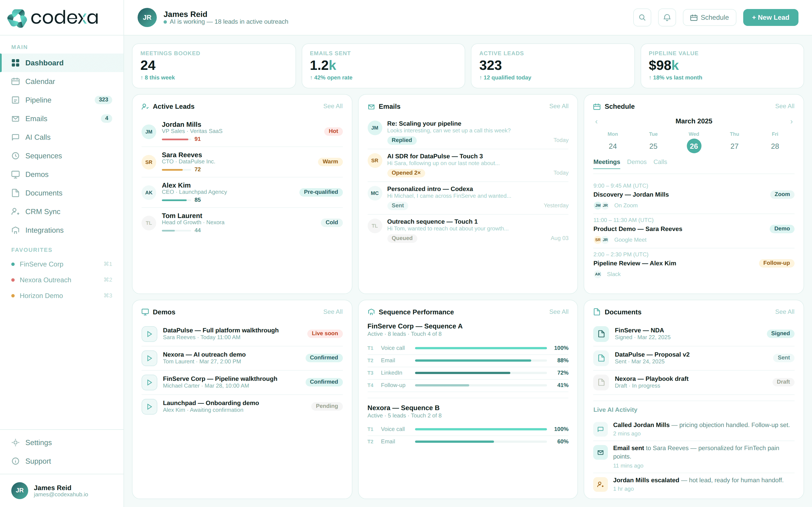
Task: Select the Calls tab in Schedule
Action: tap(660, 162)
